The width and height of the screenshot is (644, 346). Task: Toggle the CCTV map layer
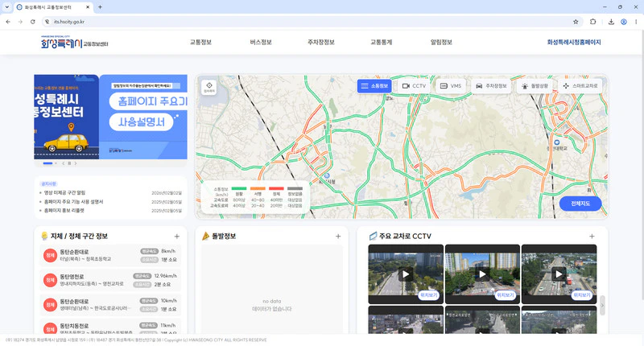coord(414,86)
